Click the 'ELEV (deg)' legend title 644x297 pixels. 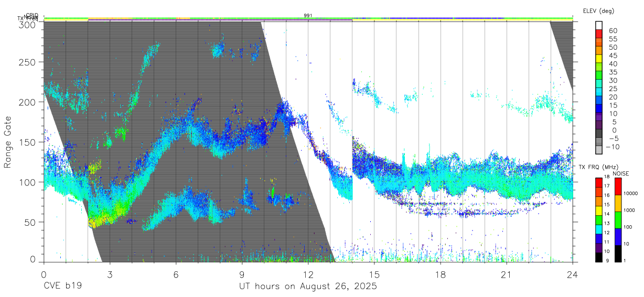(598, 10)
